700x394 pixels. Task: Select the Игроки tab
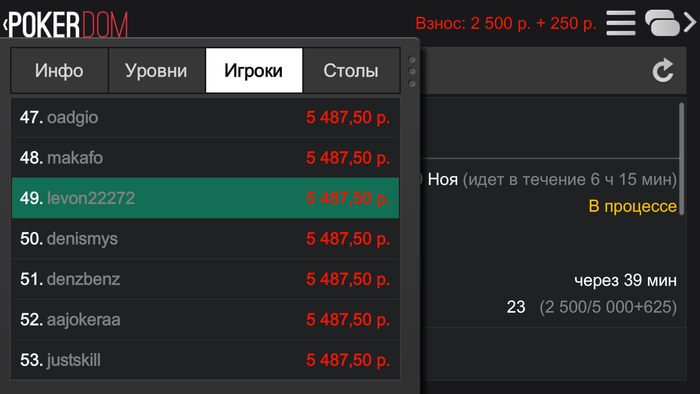click(x=254, y=71)
